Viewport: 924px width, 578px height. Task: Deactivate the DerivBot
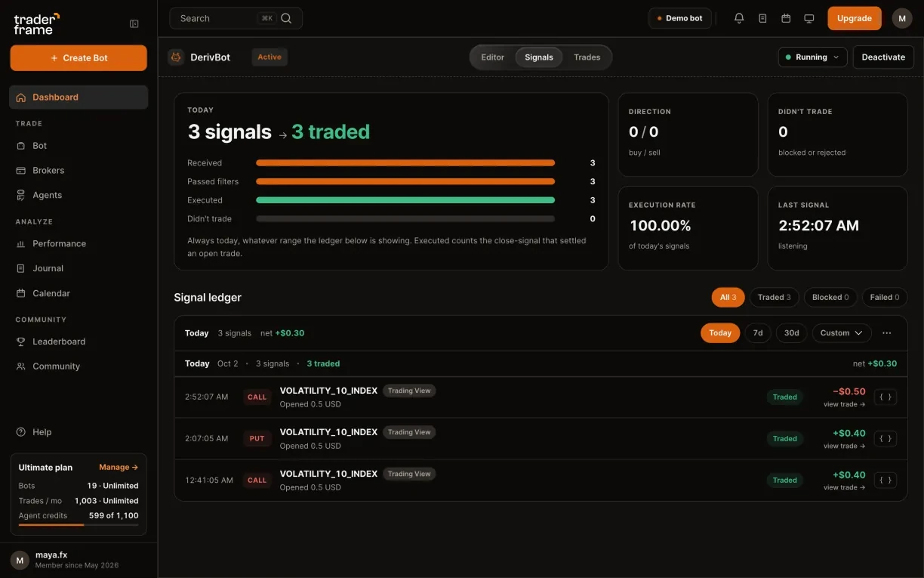(883, 57)
